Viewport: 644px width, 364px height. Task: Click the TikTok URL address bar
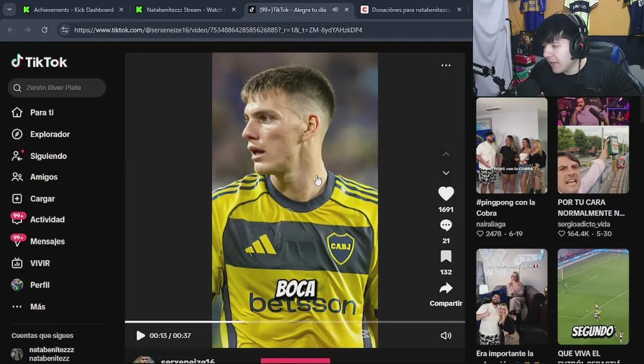point(218,30)
